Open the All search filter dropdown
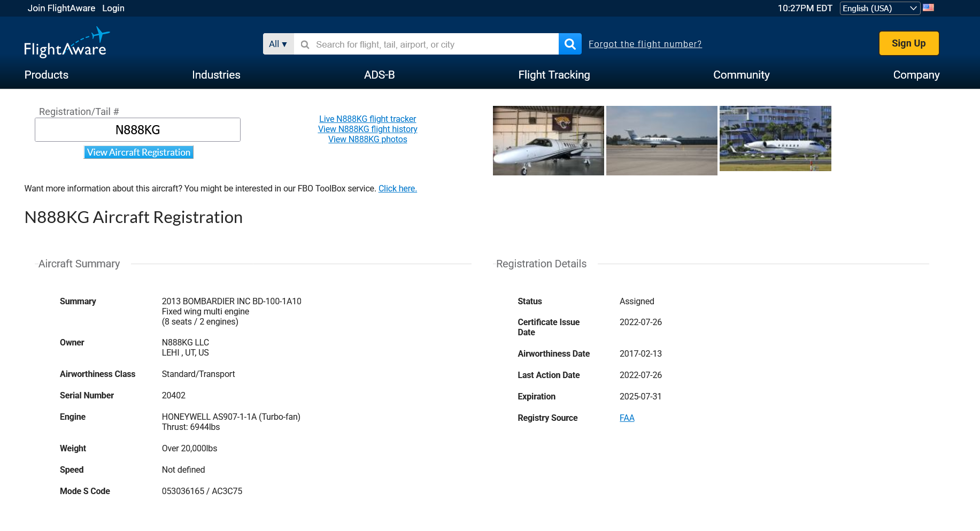 click(278, 44)
